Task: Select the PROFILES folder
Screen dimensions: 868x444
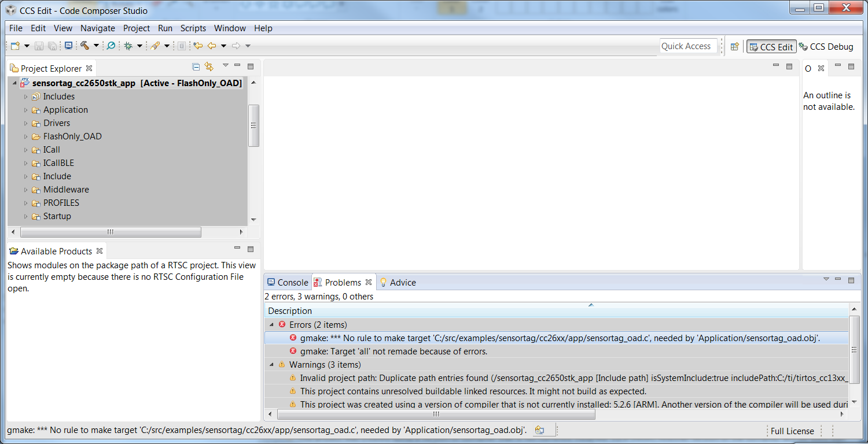Action: coord(61,203)
